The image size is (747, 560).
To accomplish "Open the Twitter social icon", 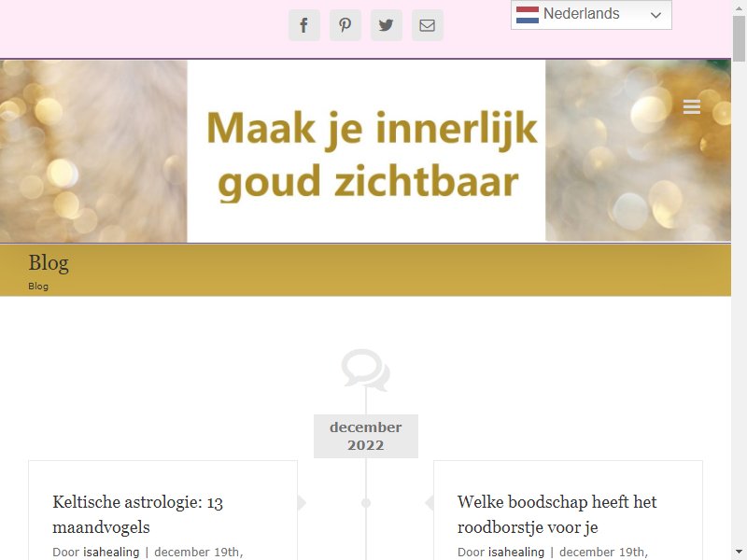I will coord(387,25).
